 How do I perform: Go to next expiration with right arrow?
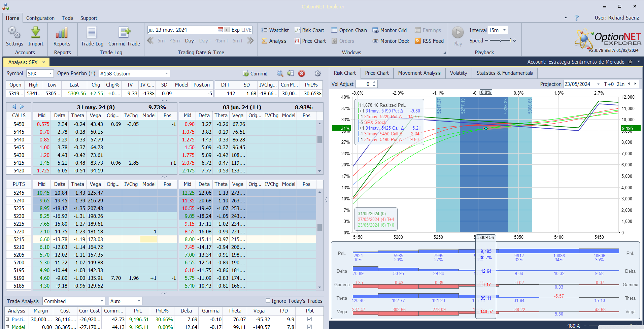(x=22, y=107)
